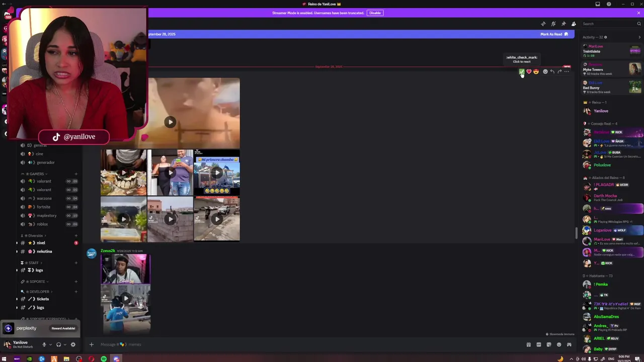Screen dimensions: 644x362
Task: Open the help icon in title bar
Action: pyautogui.click(x=609, y=4)
